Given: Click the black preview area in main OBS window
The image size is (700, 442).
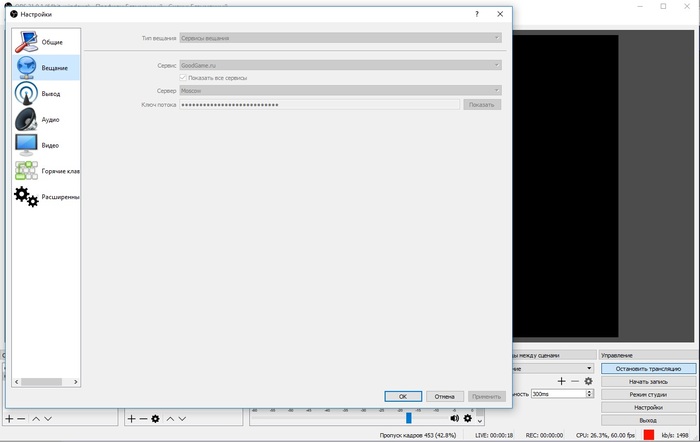Looking at the screenshot, I should click(566, 186).
